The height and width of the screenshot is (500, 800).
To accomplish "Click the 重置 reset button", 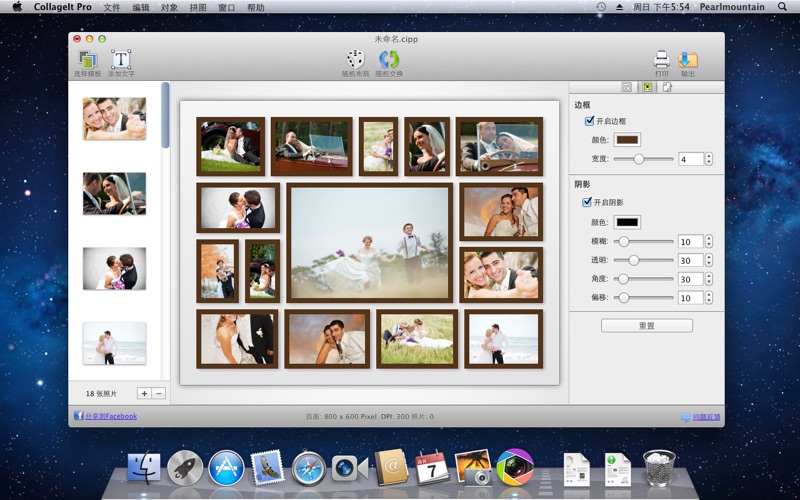I will click(646, 326).
